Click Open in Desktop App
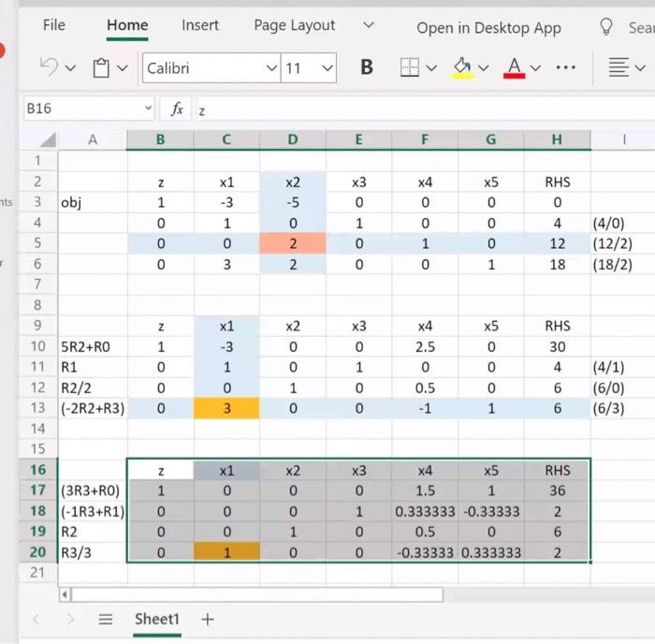The image size is (655, 644). coord(488,28)
